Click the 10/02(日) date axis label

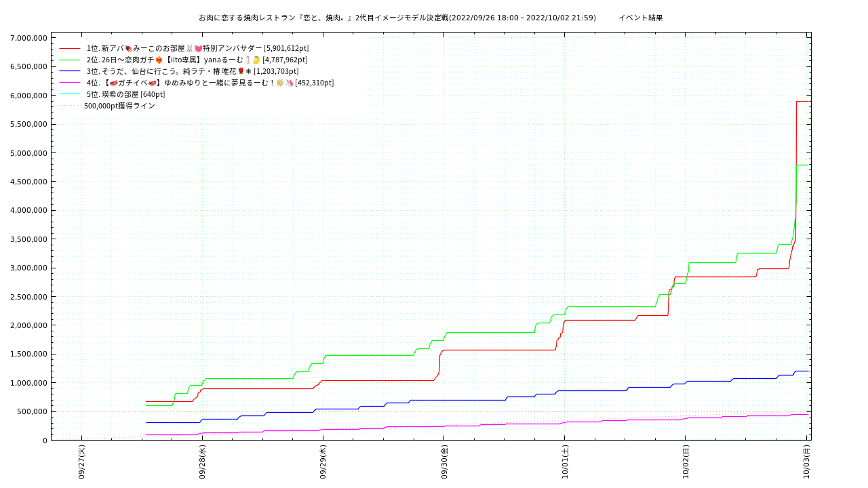[686, 462]
